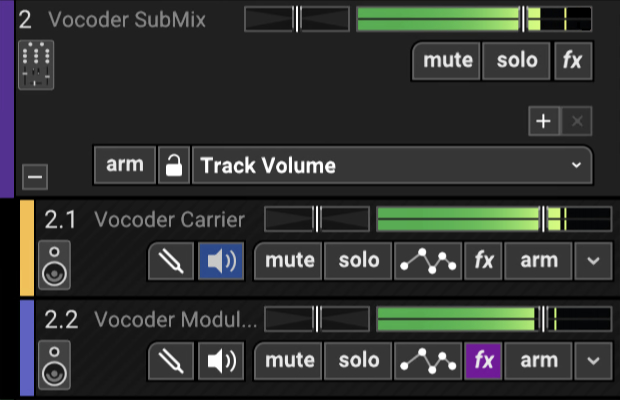The height and width of the screenshot is (400, 620).
Task: Click the Vocoder Carrier speaker instrument icon
Action: click(x=55, y=265)
